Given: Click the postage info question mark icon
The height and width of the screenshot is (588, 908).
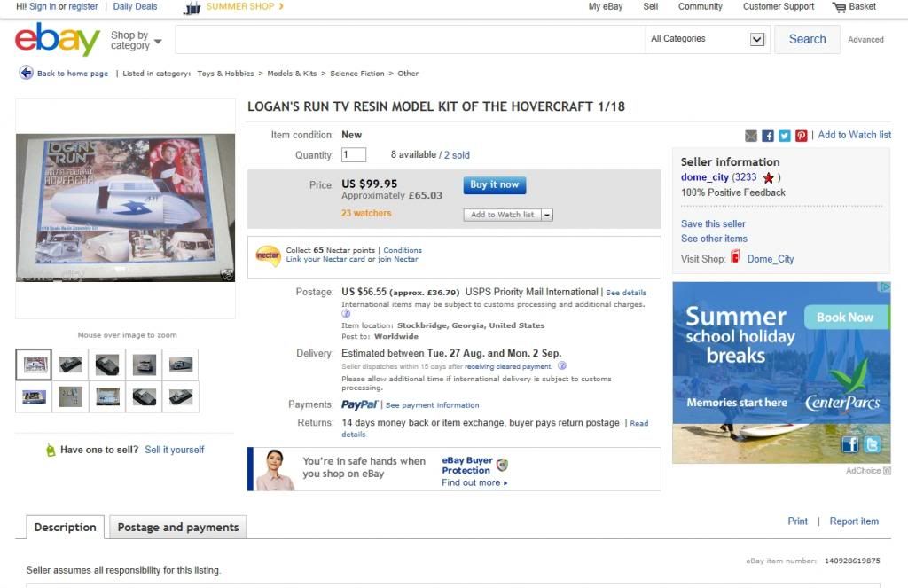Looking at the screenshot, I should coord(346,313).
